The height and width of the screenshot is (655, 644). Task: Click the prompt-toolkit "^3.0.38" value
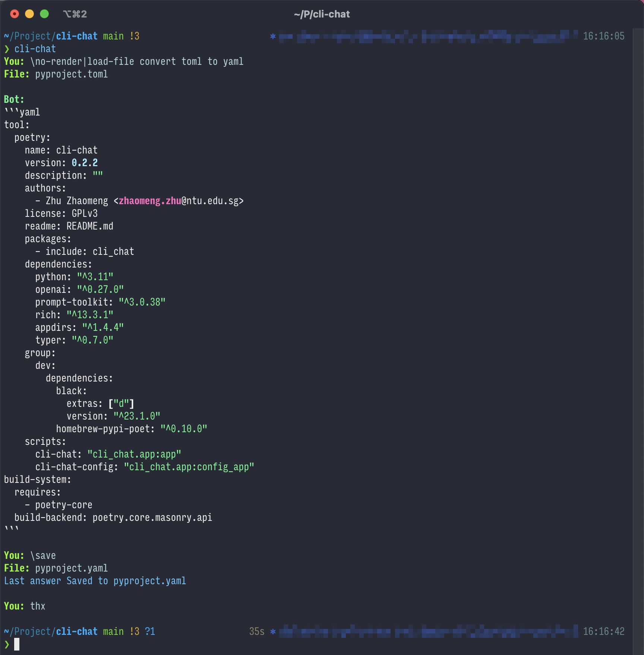coord(142,302)
